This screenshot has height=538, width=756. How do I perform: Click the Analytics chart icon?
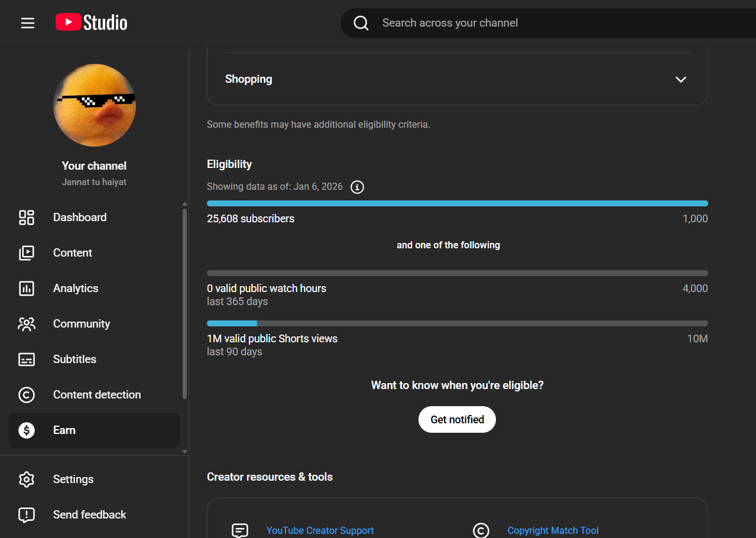tap(27, 289)
